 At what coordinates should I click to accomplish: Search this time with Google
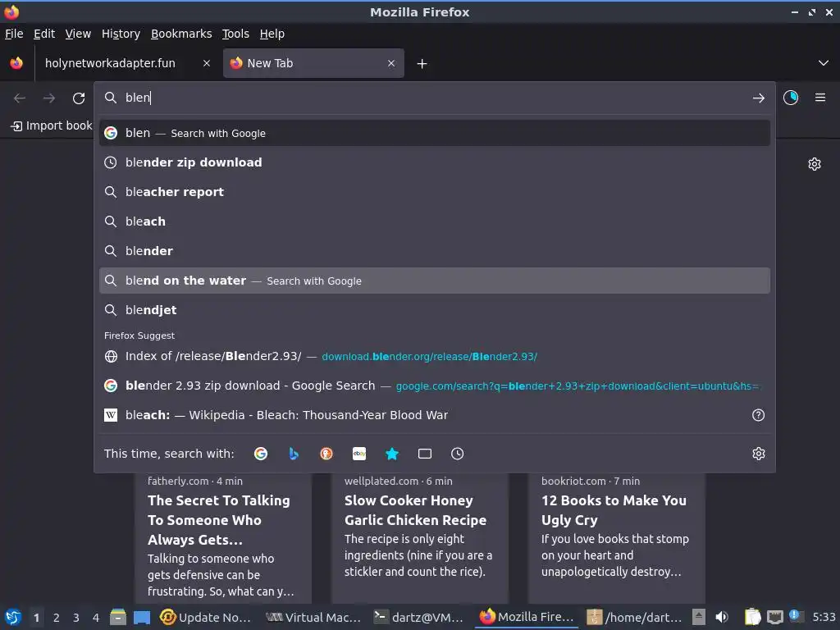261,454
